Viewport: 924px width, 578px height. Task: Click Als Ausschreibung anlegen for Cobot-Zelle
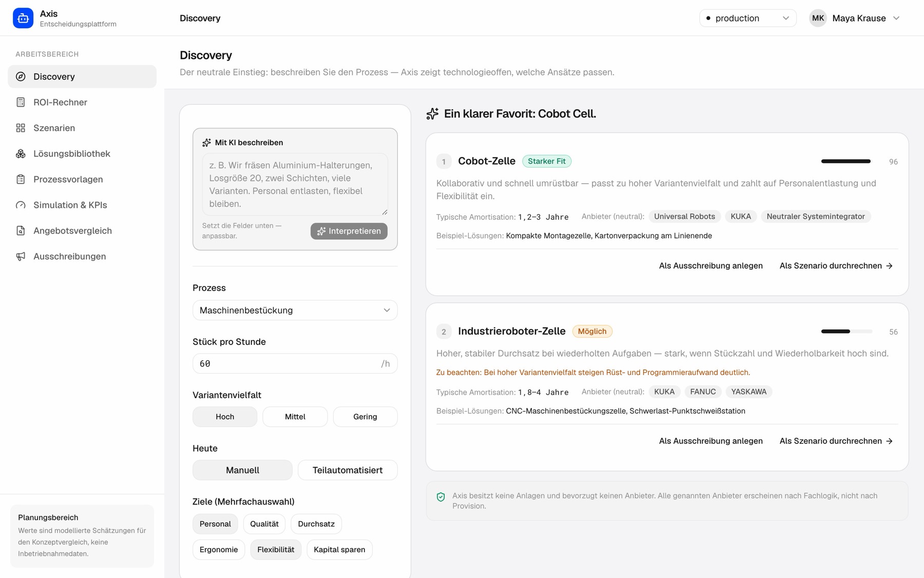[710, 266]
